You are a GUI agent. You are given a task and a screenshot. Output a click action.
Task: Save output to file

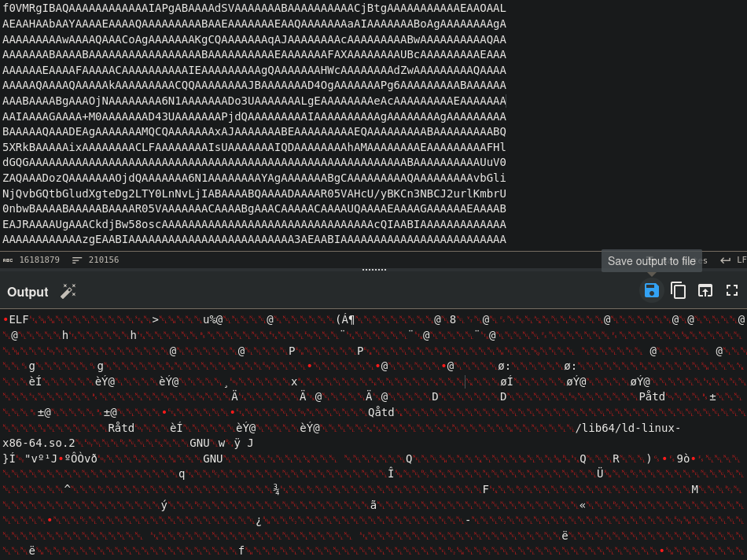pos(651,290)
